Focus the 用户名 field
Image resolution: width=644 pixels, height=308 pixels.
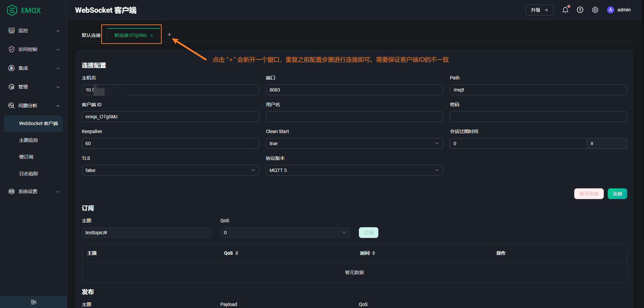(354, 117)
